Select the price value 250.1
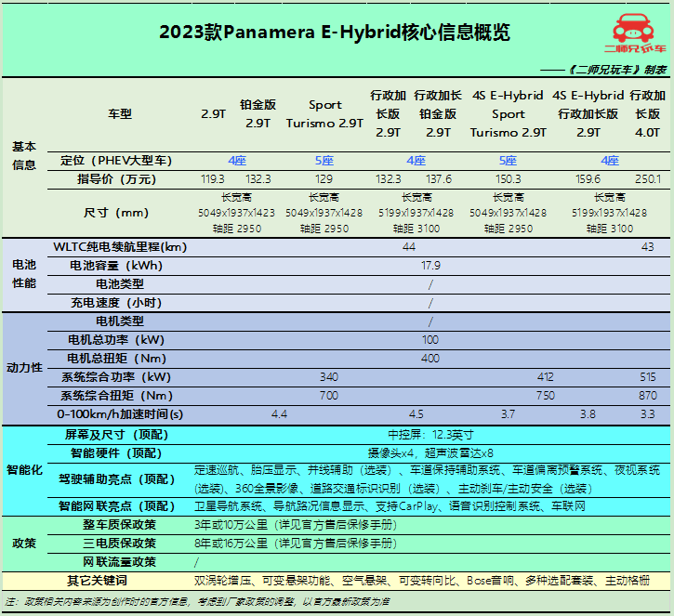Image resolution: width=674 pixels, height=616 pixels. point(648,179)
